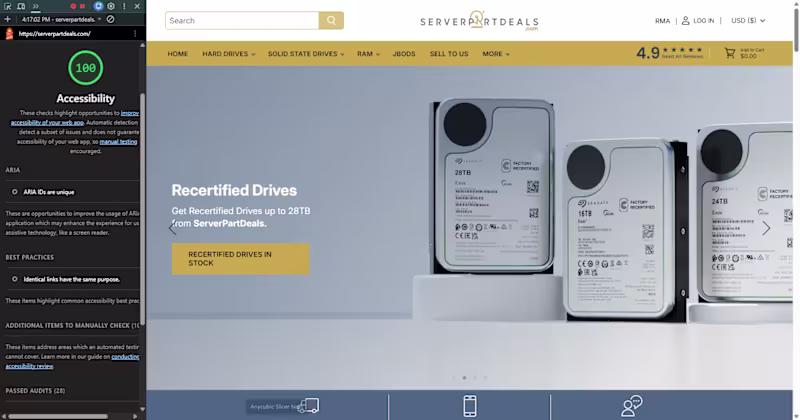Go to previous slide with left arrow

(172, 228)
